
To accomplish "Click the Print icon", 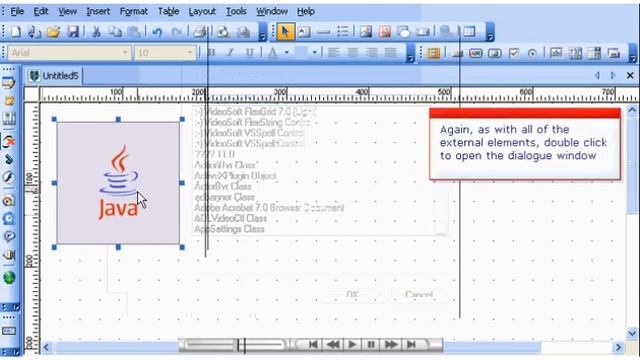I will tap(200, 31).
